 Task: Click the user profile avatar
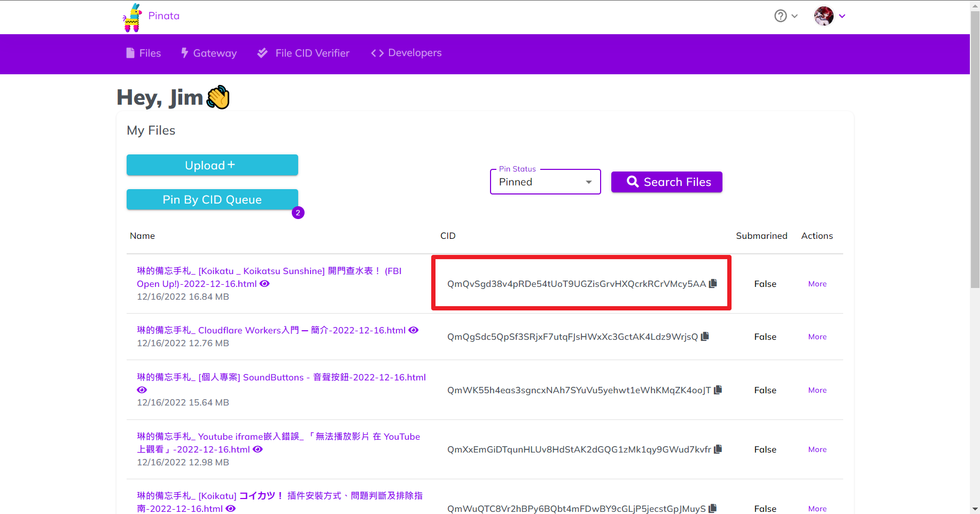(823, 16)
